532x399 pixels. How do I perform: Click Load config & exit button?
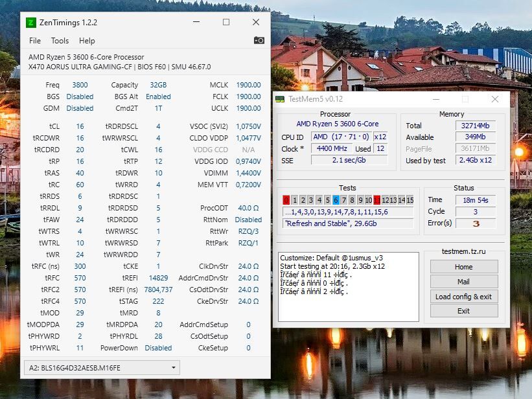tap(464, 297)
